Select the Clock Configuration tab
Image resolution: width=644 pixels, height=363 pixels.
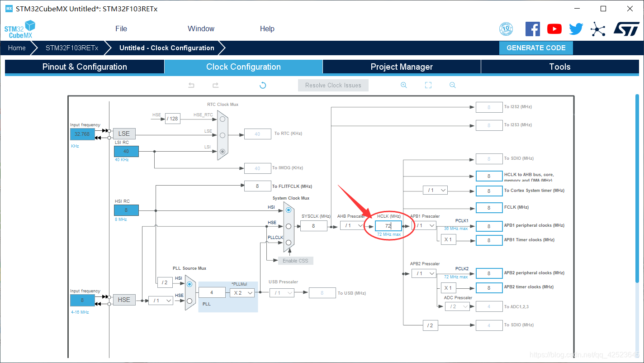coord(243,67)
